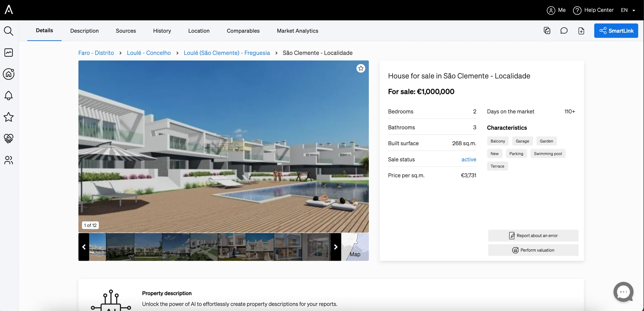Image resolution: width=644 pixels, height=311 pixels.
Task: Click Report about an error button
Action: click(x=533, y=236)
